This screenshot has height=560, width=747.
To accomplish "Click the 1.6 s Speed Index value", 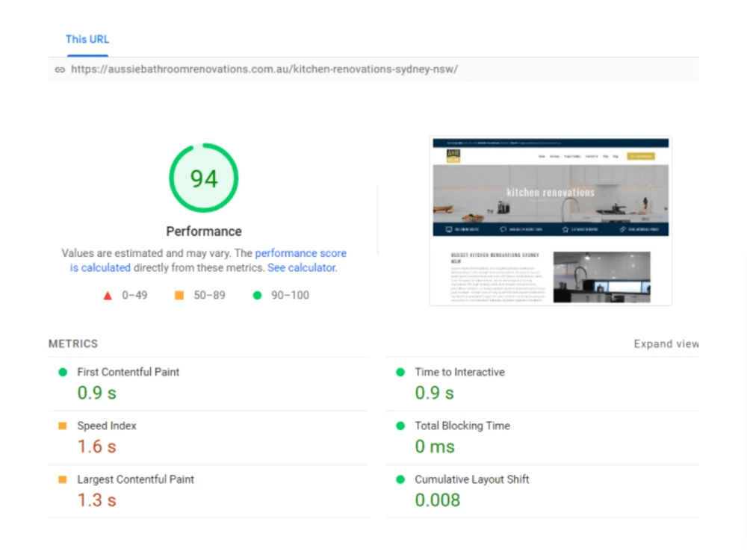I will (96, 447).
